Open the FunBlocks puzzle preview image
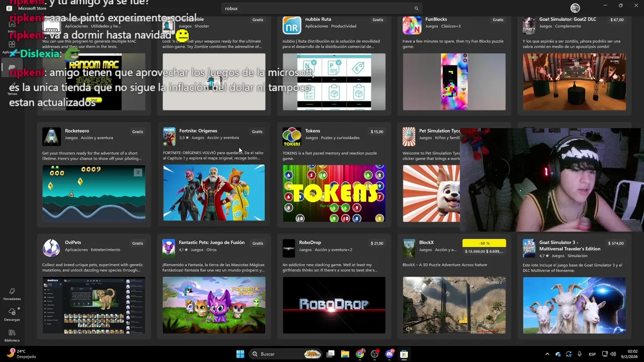 tap(454, 82)
